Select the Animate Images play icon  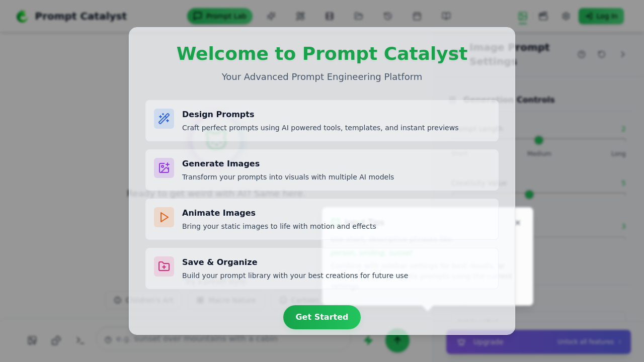point(164,217)
